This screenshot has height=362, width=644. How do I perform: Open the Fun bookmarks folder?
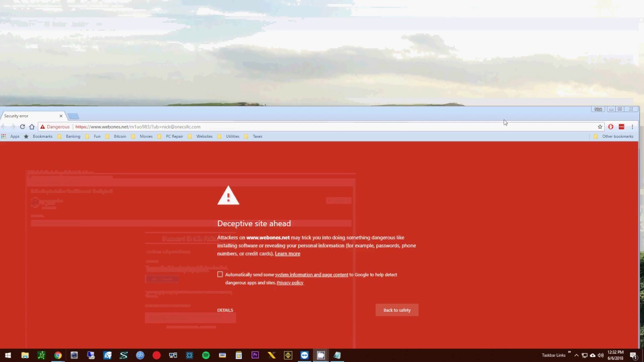tap(93, 136)
